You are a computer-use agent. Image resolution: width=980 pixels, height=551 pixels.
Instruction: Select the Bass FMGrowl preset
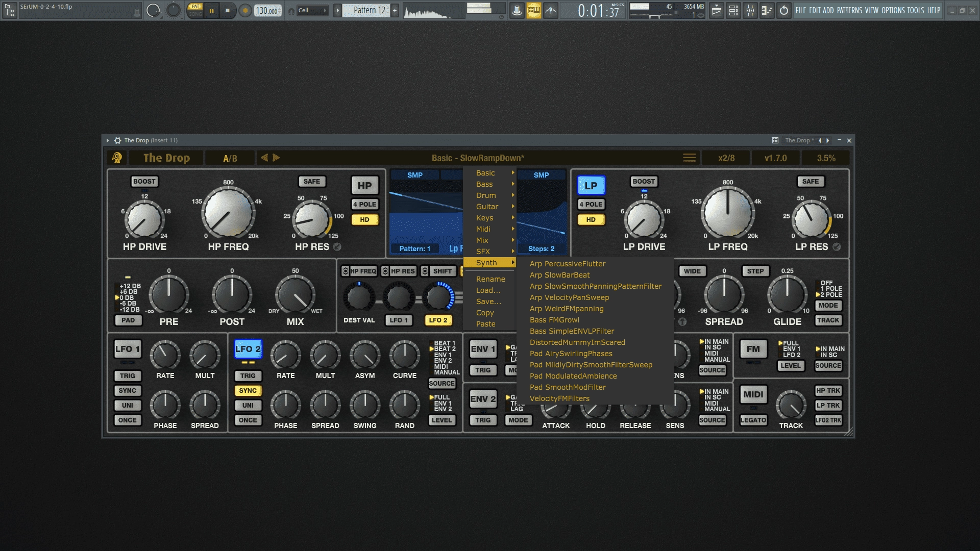(x=595, y=320)
